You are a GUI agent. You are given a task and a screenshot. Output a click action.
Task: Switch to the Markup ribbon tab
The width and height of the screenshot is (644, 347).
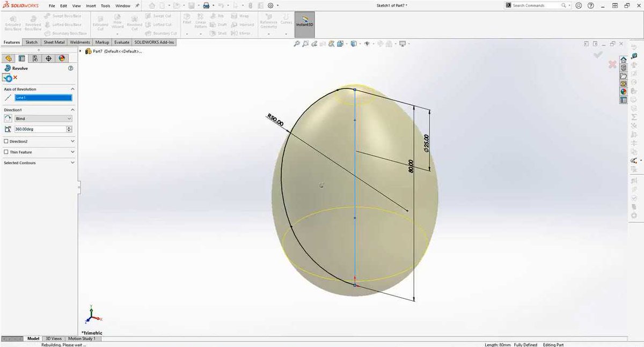pyautogui.click(x=102, y=42)
